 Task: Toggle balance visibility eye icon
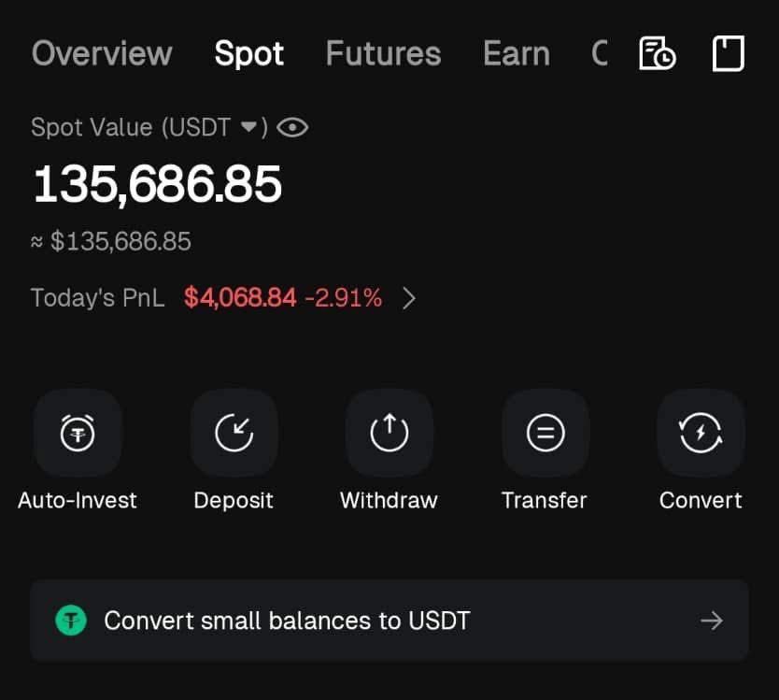click(292, 128)
